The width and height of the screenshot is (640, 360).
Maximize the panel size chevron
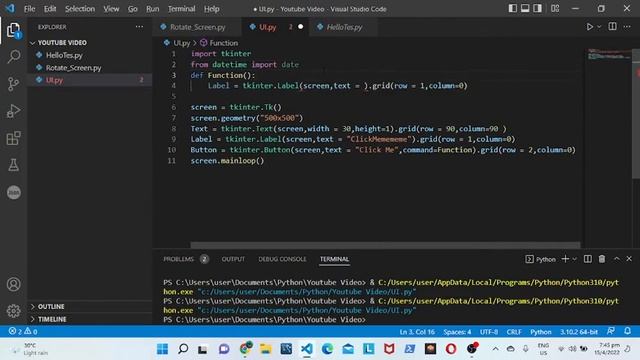pyautogui.click(x=617, y=259)
